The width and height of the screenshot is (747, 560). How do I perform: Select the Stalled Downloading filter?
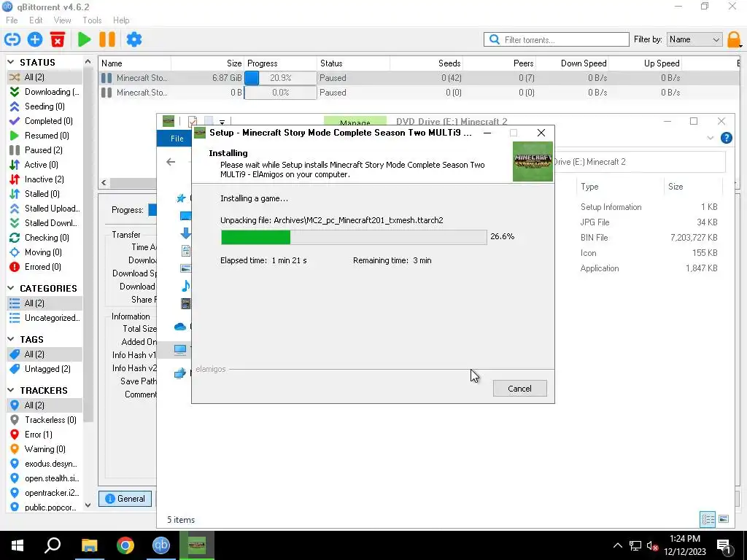tap(44, 223)
